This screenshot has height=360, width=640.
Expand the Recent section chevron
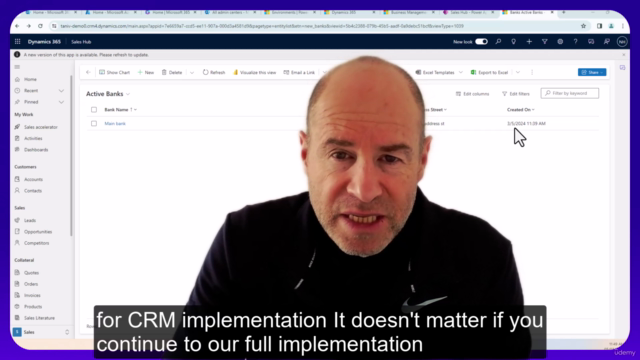(x=61, y=91)
